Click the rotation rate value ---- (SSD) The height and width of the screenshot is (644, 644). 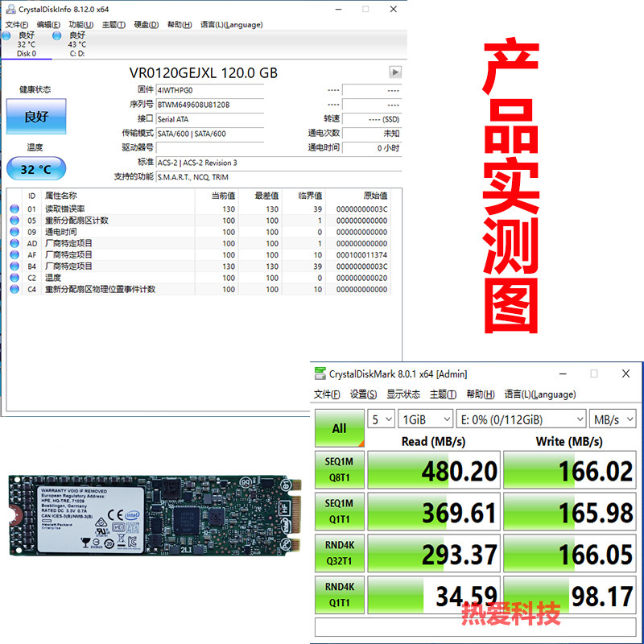(x=372, y=119)
